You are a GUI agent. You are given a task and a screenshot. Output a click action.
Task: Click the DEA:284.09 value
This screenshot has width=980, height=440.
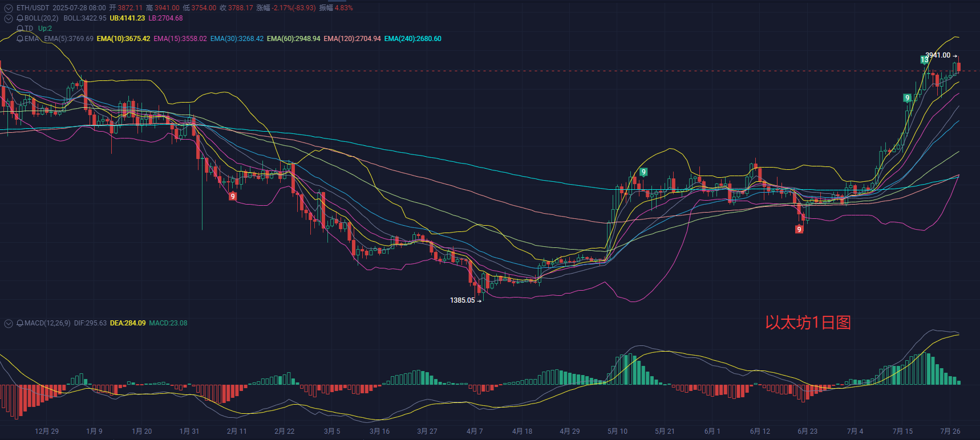click(x=128, y=323)
